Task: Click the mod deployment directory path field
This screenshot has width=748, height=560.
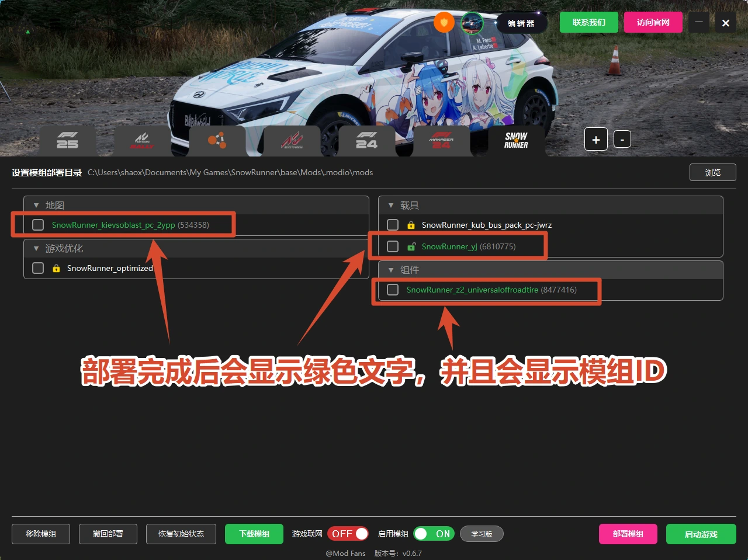Action: (230, 172)
